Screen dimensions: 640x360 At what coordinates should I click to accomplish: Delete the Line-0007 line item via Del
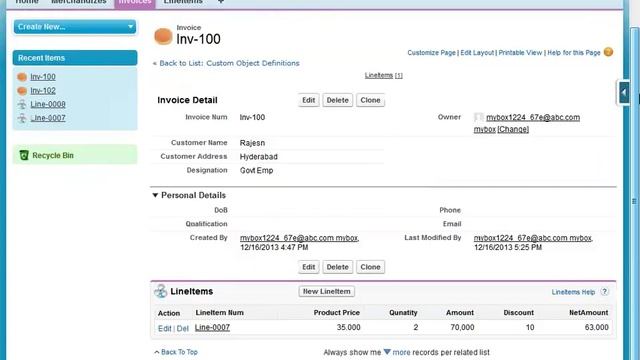[182, 329]
